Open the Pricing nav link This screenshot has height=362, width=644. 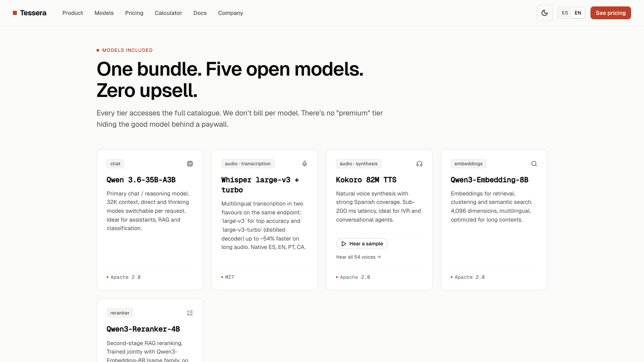[x=134, y=13]
